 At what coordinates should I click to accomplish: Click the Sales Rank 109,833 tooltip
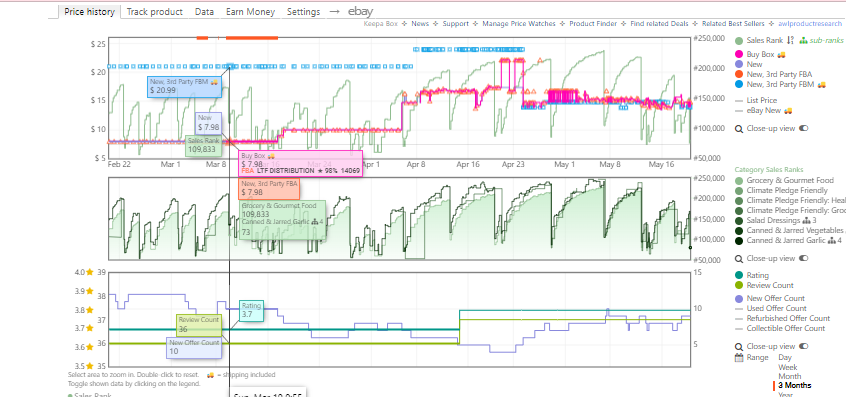(203, 146)
